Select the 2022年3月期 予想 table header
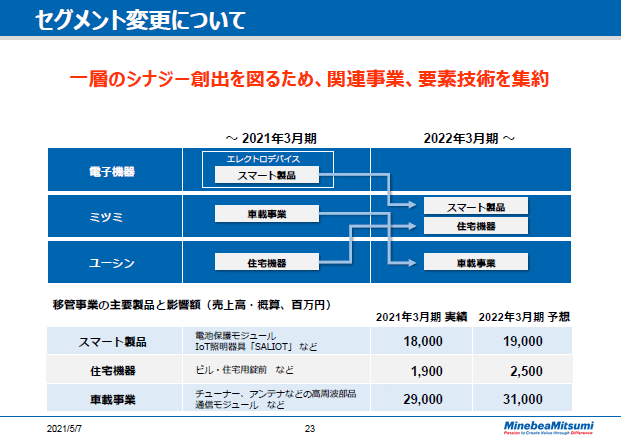The image size is (621, 438). pyautogui.click(x=527, y=316)
